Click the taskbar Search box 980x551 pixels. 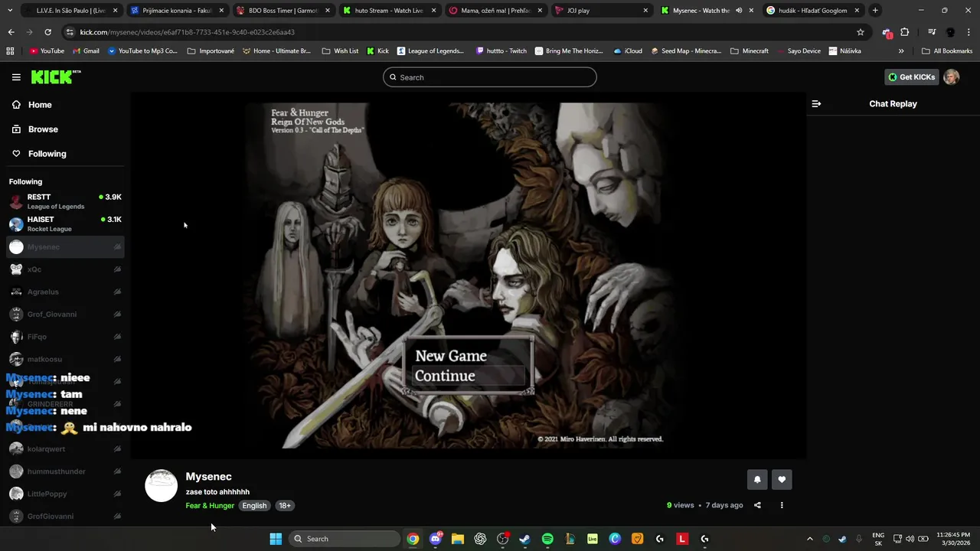pos(345,539)
